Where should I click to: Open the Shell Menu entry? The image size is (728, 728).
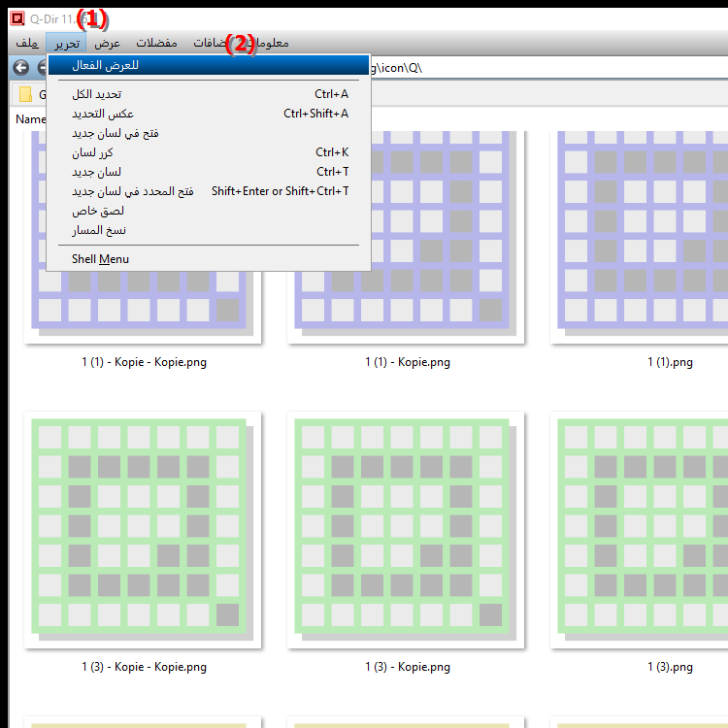[x=209, y=259]
